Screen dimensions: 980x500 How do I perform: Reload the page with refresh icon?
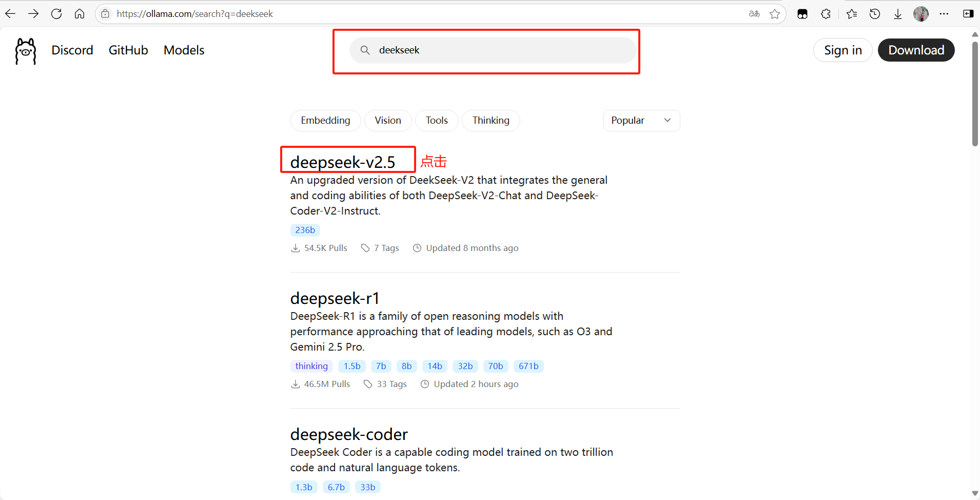pos(56,14)
